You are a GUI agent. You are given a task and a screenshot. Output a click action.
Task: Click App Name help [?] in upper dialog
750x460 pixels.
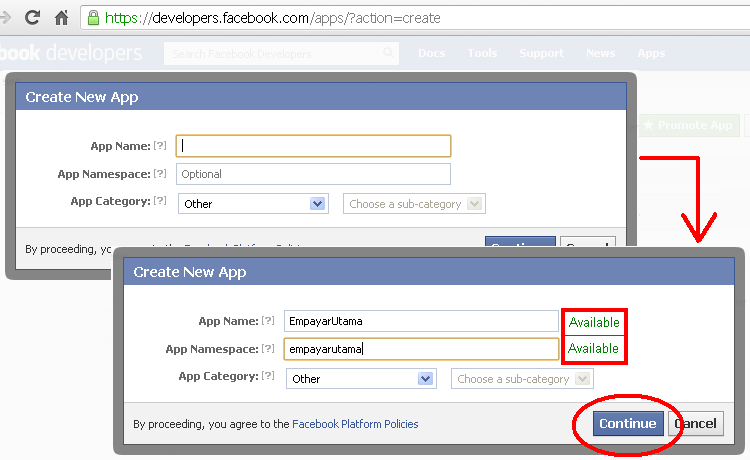pyautogui.click(x=160, y=145)
